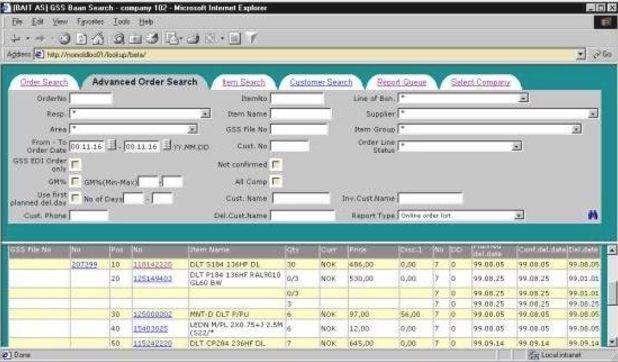This screenshot has height=362, width=618.
Task: Click into the ItemNo field
Action: pyautogui.click(x=297, y=98)
